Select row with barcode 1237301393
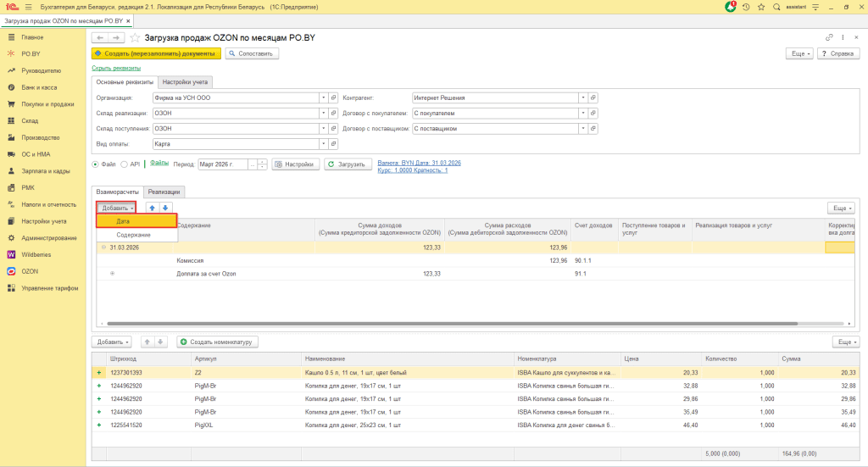Screen dimensions: 868x467 pyautogui.click(x=475, y=373)
